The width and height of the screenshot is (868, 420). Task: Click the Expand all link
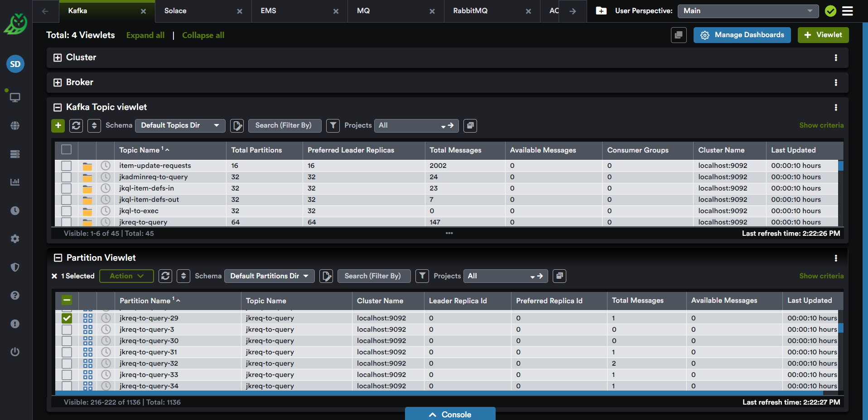point(145,35)
